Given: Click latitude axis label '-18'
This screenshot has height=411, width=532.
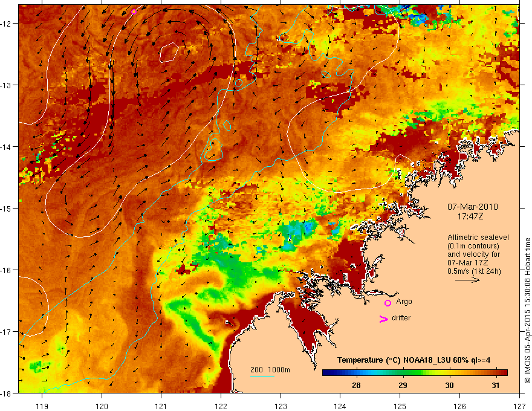Looking at the screenshot, I should click(x=7, y=393).
